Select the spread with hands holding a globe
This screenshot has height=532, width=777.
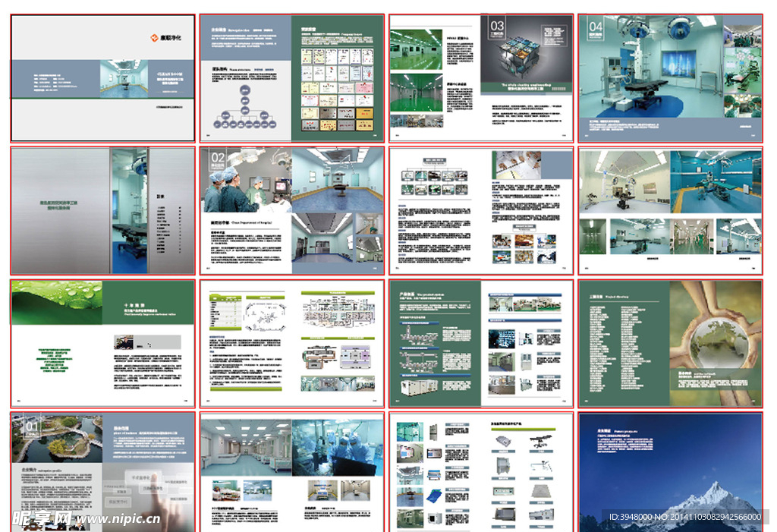click(x=671, y=344)
